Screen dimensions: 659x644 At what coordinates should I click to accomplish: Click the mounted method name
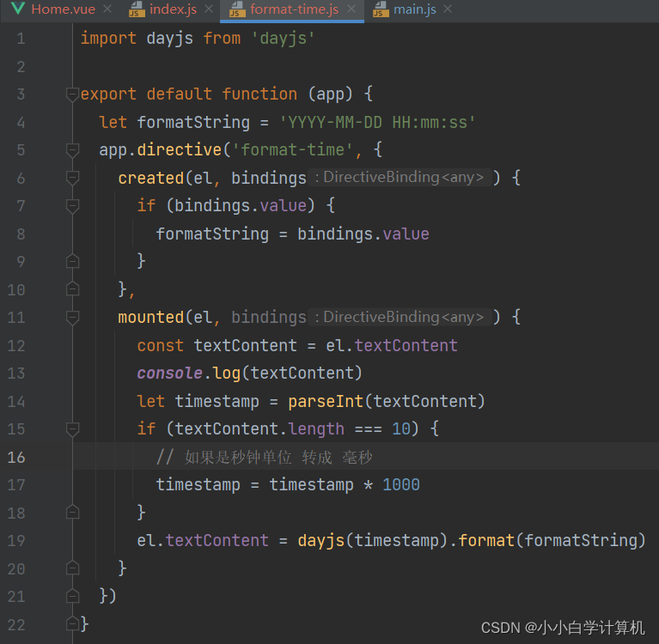151,318
